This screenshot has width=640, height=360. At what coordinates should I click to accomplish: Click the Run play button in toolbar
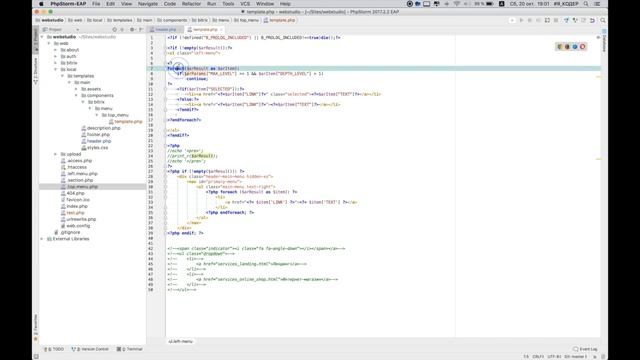(x=521, y=20)
